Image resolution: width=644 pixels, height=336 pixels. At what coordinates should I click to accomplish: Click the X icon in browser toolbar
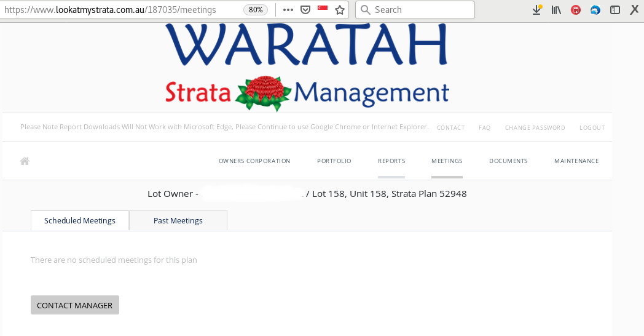pyautogui.click(x=635, y=10)
